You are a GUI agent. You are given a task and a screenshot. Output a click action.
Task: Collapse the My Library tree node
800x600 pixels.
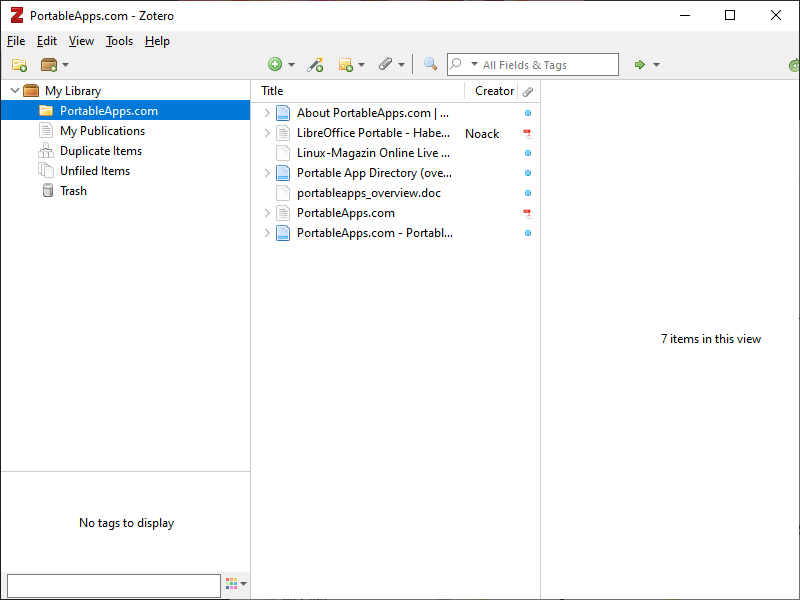(14, 91)
